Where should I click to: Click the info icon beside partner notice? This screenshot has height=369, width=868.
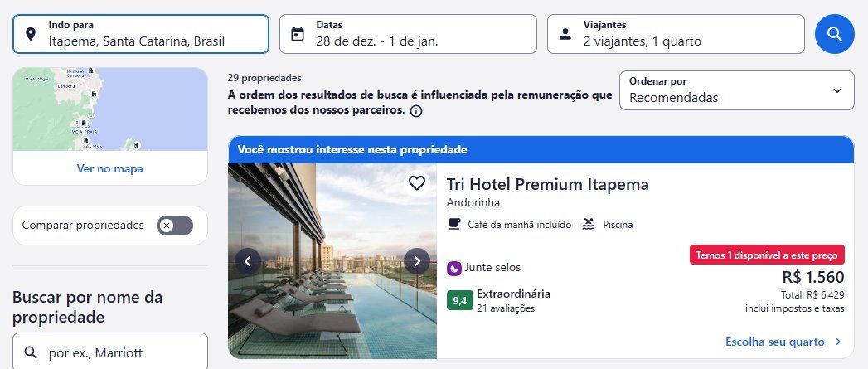point(416,111)
